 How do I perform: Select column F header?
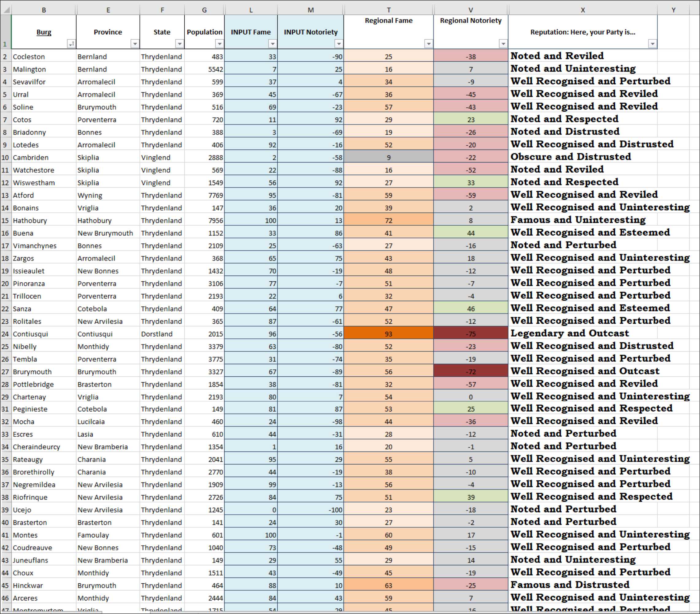tap(162, 10)
